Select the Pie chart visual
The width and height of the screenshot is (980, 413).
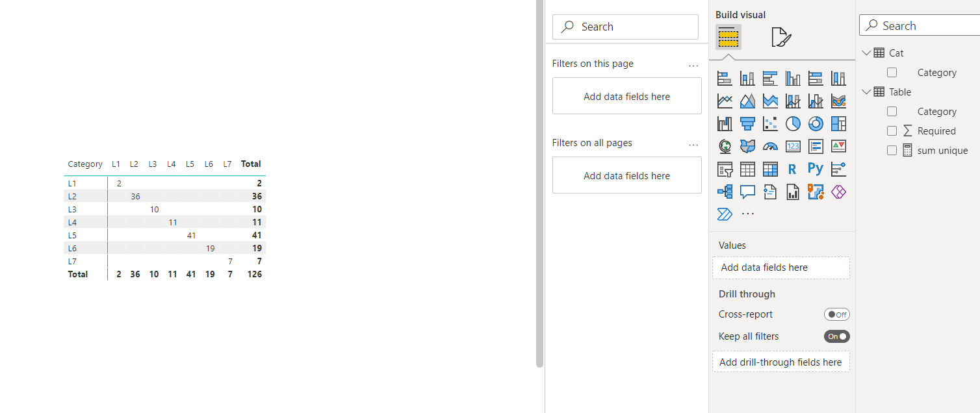(793, 123)
